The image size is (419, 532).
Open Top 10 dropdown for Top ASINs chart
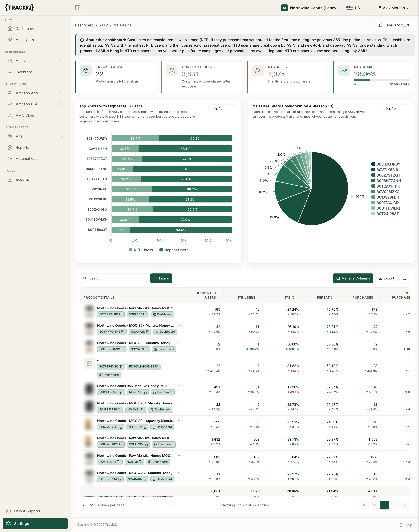(222, 108)
